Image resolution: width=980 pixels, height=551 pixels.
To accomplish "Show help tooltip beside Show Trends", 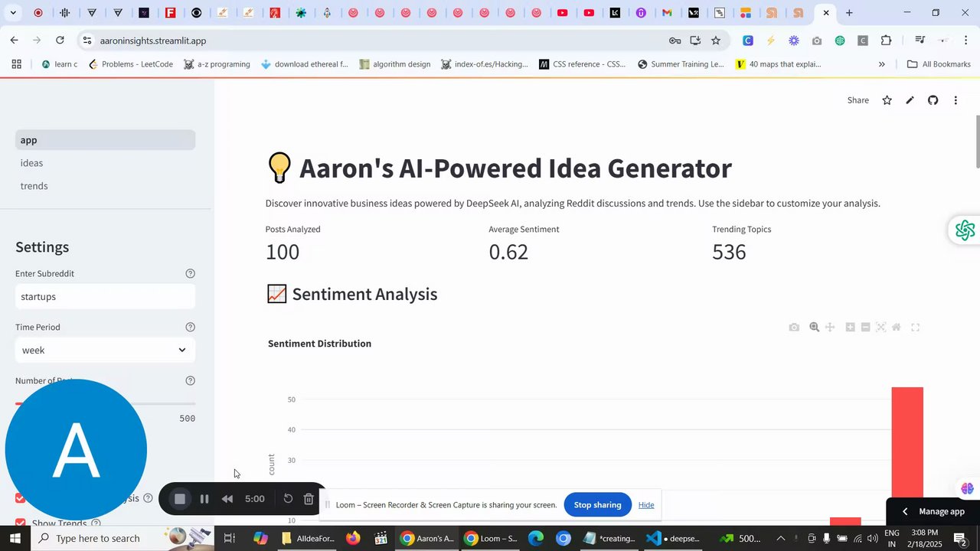I will [x=96, y=523].
